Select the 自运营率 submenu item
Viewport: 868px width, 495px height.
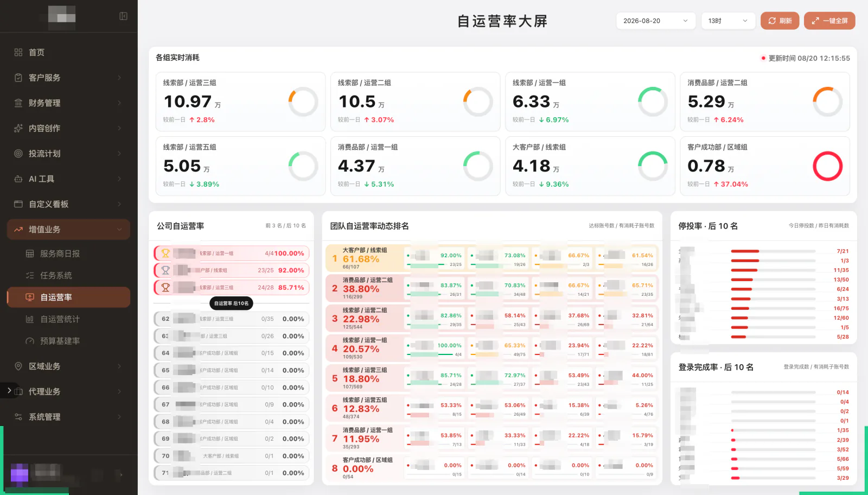click(68, 297)
